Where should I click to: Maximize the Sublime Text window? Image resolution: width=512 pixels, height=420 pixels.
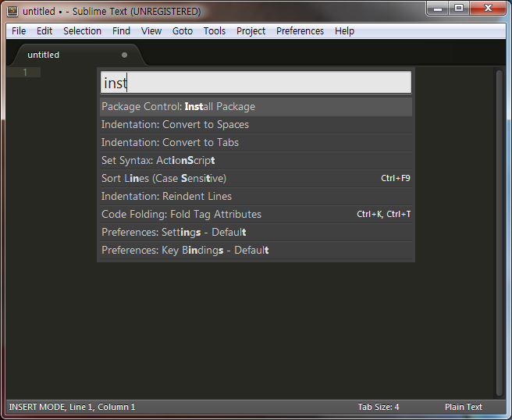459,8
